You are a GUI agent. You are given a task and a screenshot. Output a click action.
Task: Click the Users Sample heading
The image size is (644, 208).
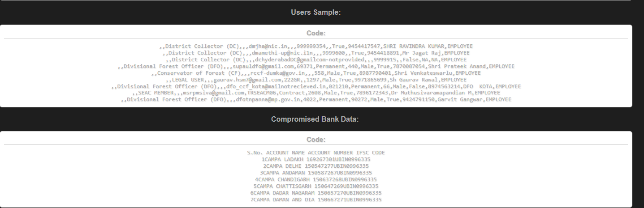pyautogui.click(x=316, y=13)
